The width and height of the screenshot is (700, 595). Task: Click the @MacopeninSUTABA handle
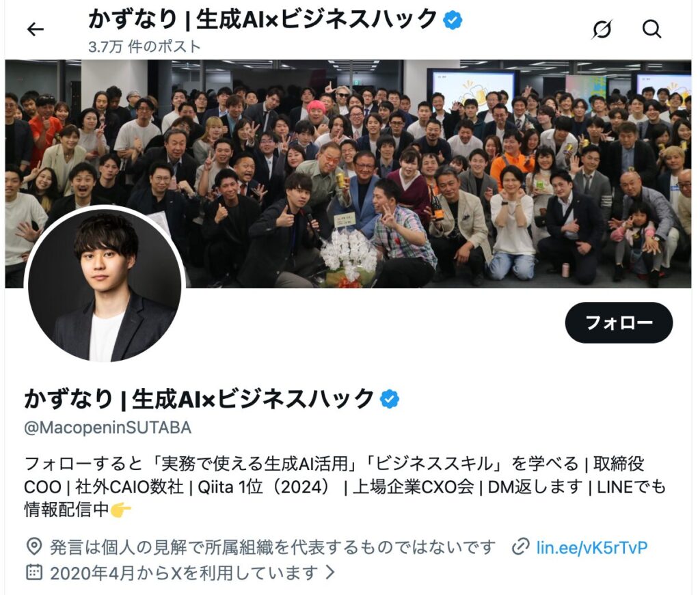point(107,428)
